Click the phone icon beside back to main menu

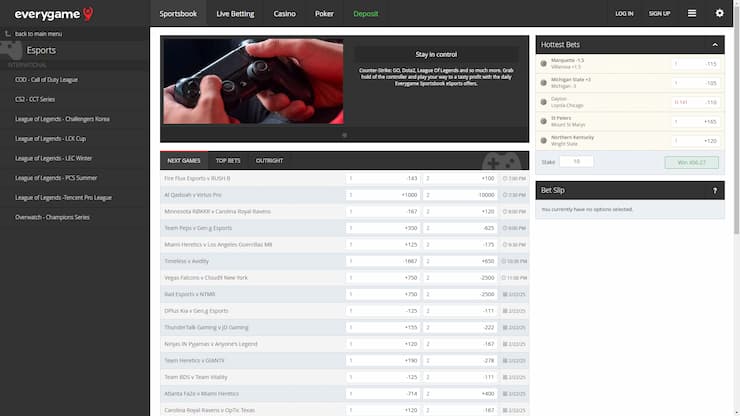pyautogui.click(x=8, y=34)
